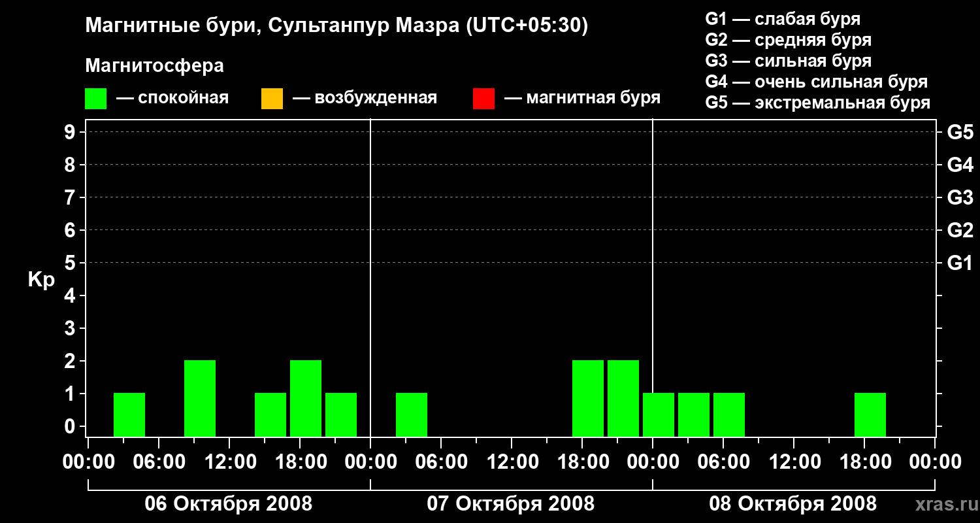
Task: Click the green 'спокойная' legend swatch
Action: [95, 99]
